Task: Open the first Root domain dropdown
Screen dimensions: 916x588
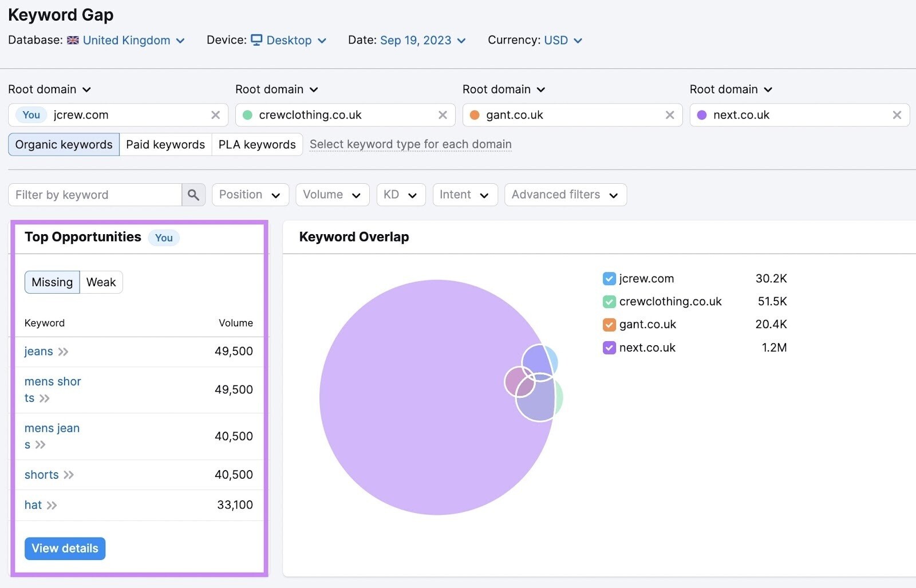Action: (50, 89)
